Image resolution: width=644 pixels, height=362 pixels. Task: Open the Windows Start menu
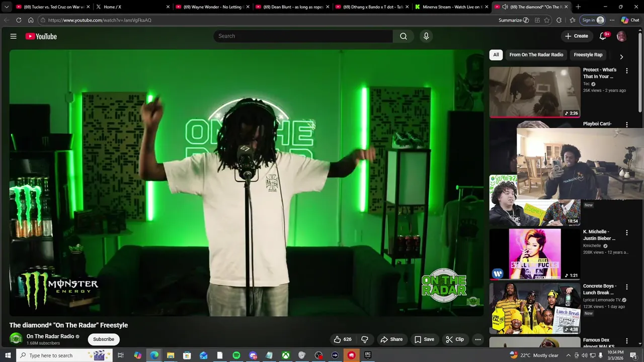[x=8, y=355]
